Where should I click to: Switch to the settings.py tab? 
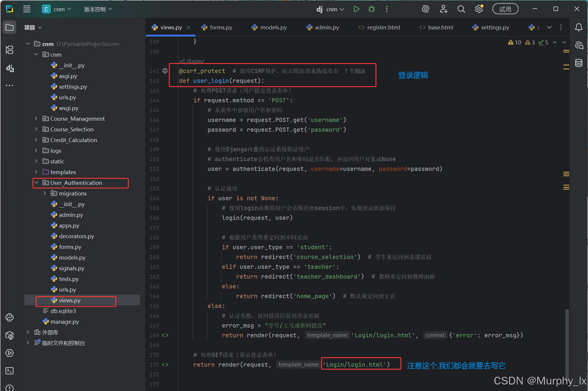(x=491, y=27)
